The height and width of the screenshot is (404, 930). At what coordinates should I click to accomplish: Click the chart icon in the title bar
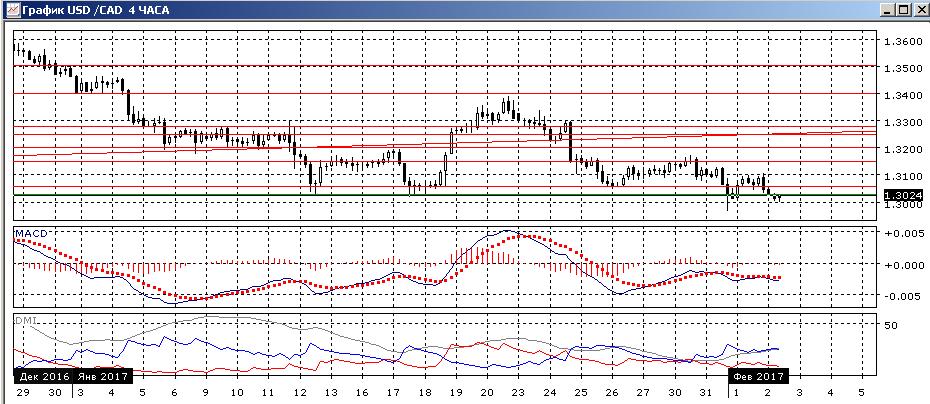10,10
